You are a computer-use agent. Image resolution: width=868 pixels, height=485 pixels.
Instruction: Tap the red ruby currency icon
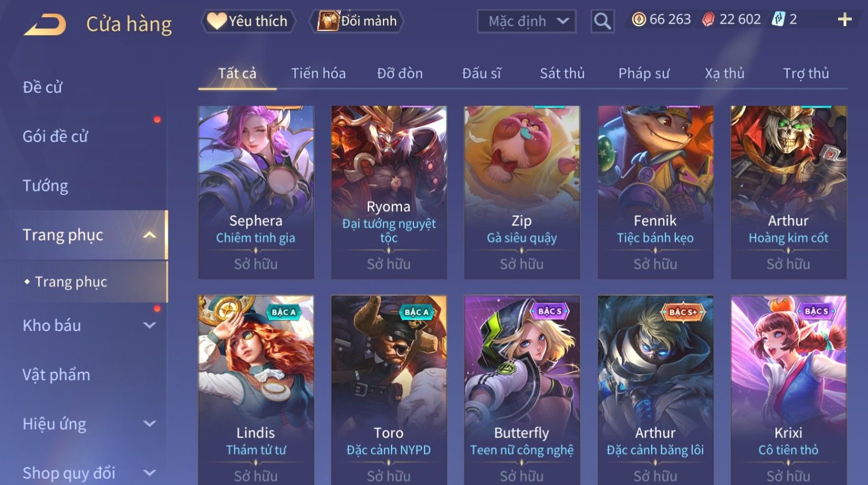(x=708, y=20)
